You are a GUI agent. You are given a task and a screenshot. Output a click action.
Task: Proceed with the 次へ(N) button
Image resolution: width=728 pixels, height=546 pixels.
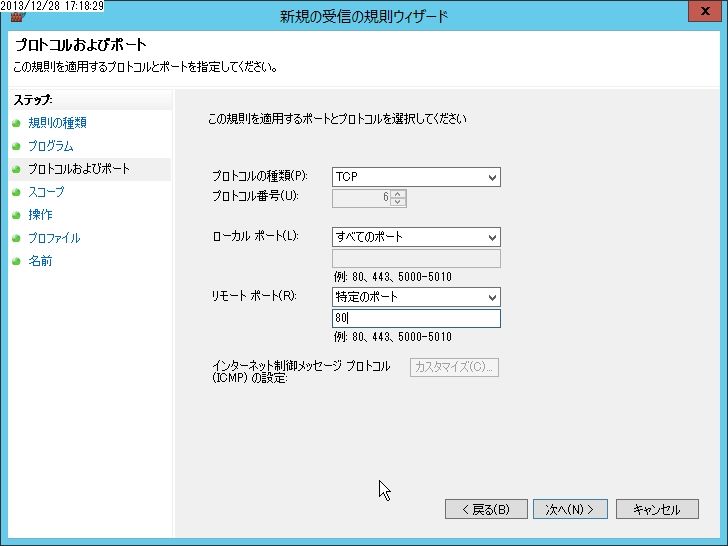coord(570,509)
